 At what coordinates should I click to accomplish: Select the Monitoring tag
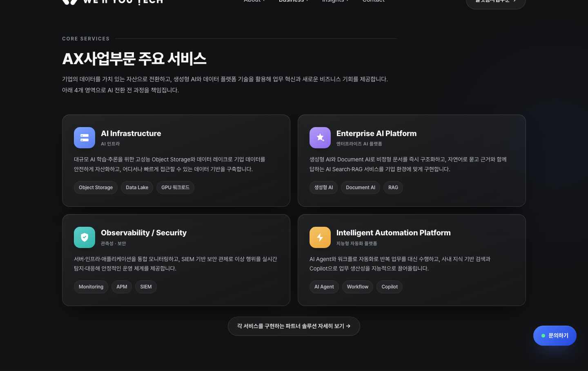91,287
